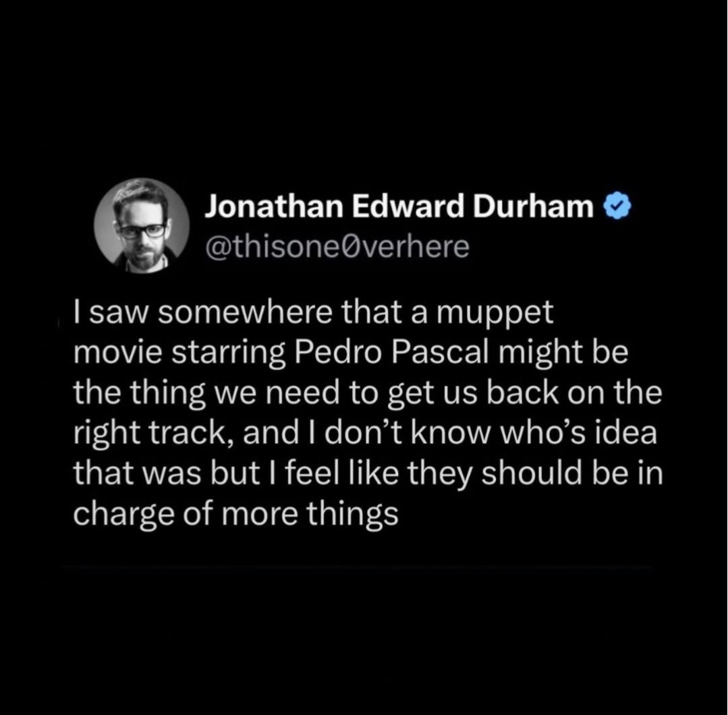Viewport: 728px width, 715px height.
Task: Click the surname "Durham" in the header
Action: point(534,206)
